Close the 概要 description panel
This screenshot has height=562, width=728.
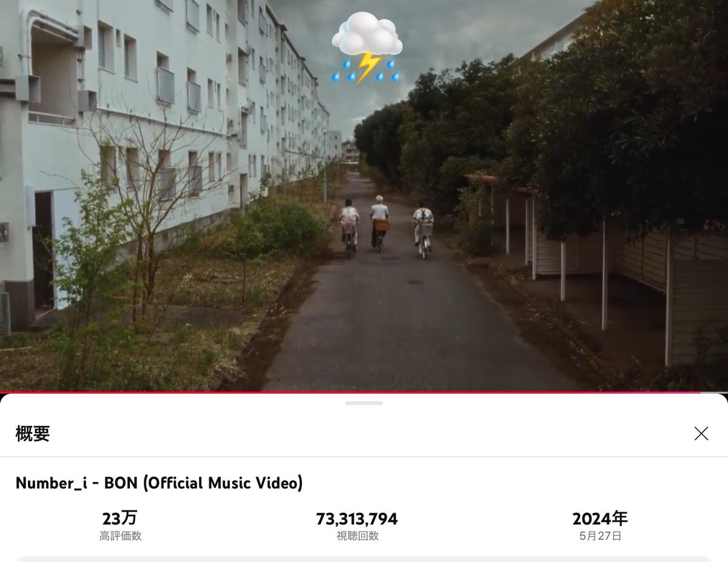(x=701, y=433)
